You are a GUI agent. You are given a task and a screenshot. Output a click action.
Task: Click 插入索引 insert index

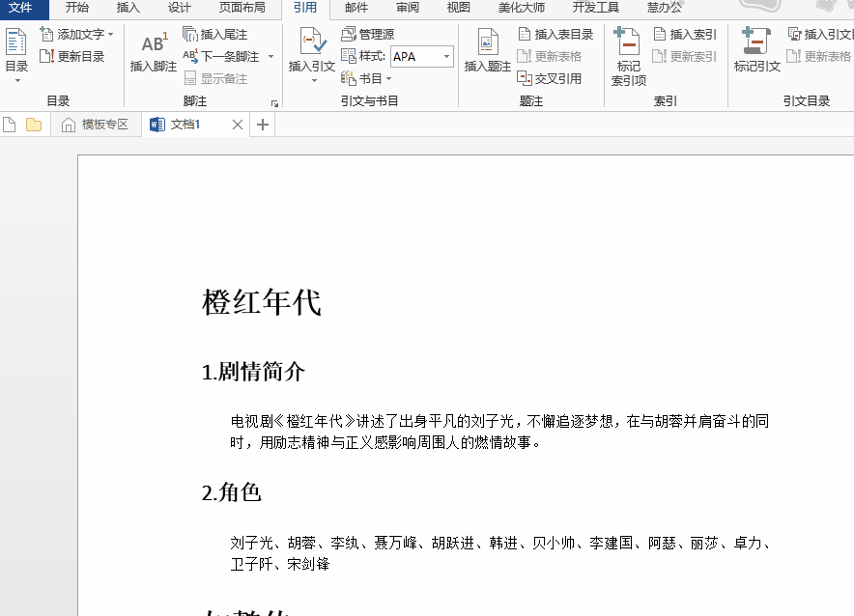coord(685,35)
